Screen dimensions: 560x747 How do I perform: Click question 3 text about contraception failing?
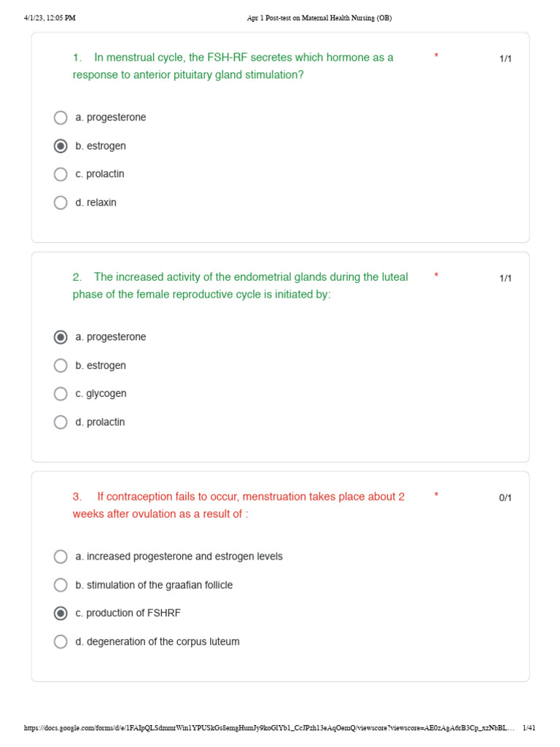238,505
